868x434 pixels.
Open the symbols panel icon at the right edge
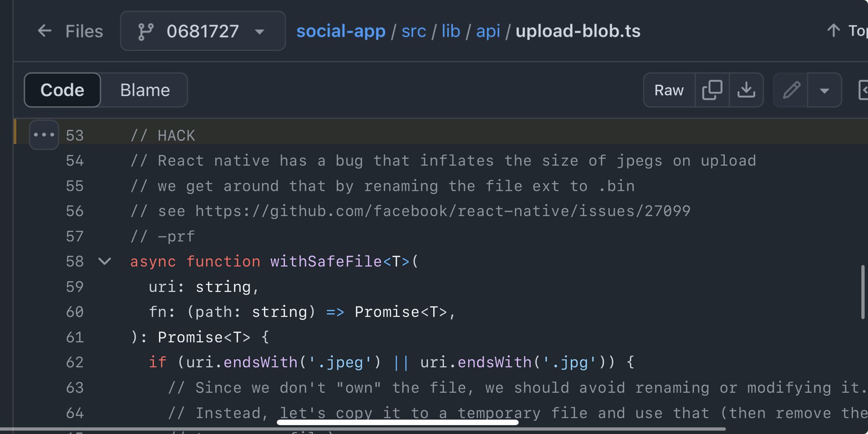[x=863, y=90]
